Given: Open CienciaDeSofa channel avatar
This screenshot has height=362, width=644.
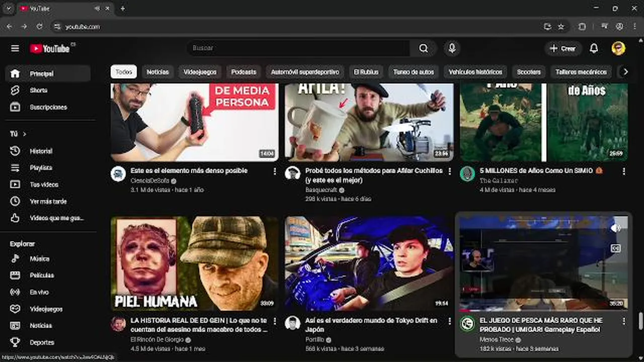Looking at the screenshot, I should (x=118, y=174).
